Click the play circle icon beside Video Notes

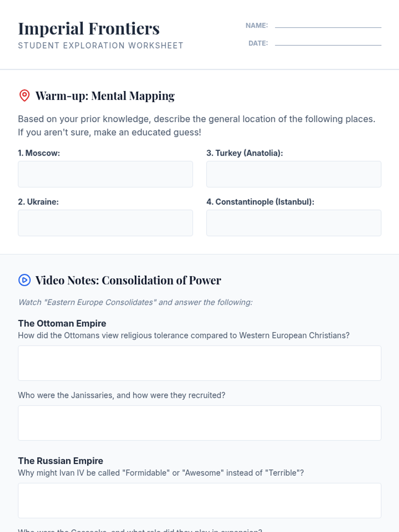pyautogui.click(x=24, y=280)
